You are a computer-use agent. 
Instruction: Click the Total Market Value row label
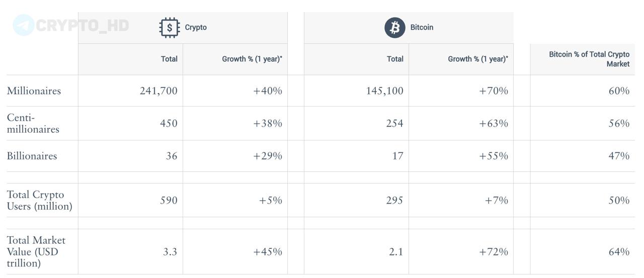[x=36, y=251]
